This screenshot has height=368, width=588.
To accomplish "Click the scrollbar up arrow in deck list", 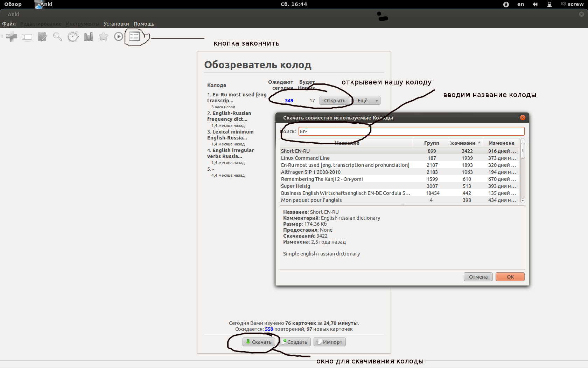I will [x=523, y=141].
